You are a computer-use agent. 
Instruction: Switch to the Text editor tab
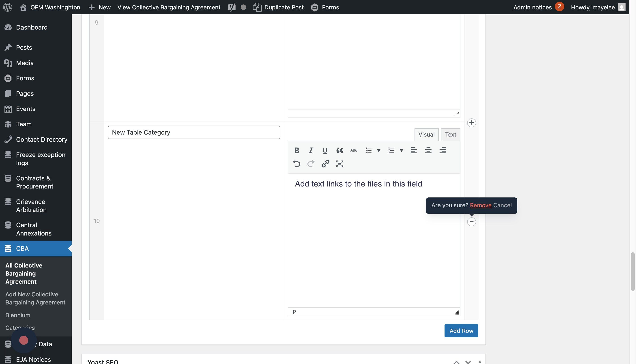(450, 135)
